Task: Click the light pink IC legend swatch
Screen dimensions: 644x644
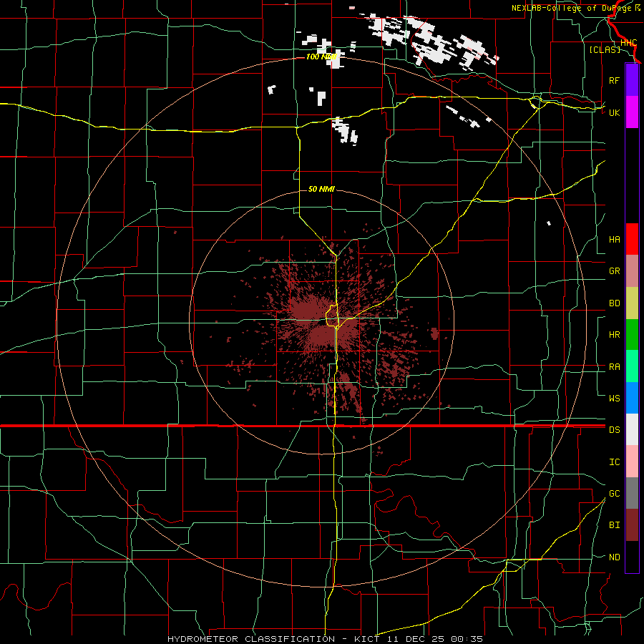Action: point(632,462)
